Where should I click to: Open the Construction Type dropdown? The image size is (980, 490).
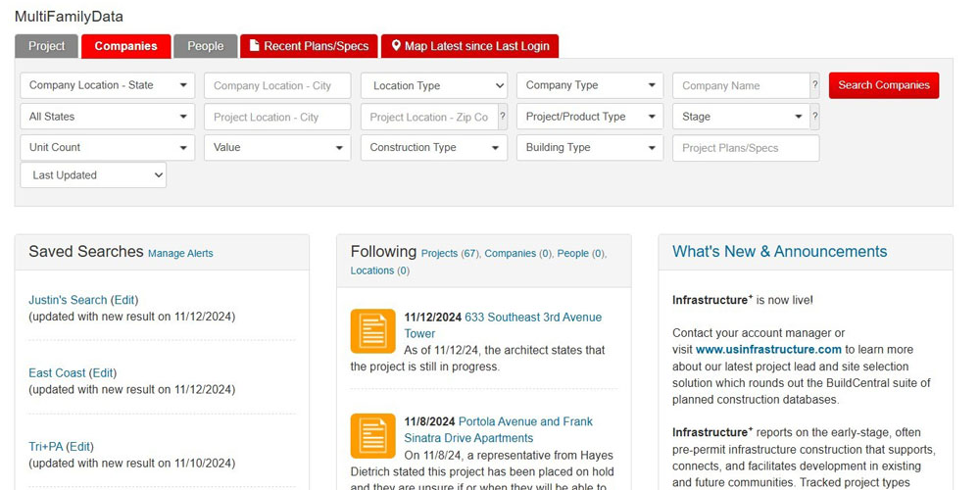[x=433, y=147]
